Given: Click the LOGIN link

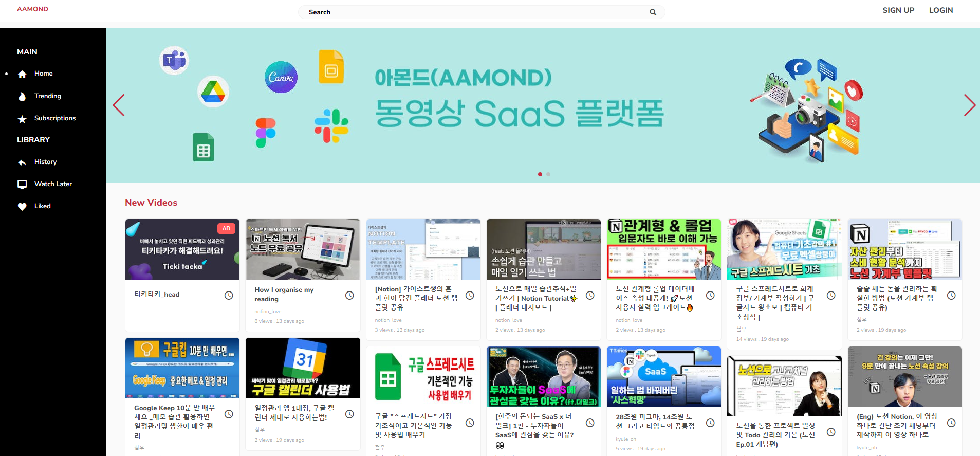Looking at the screenshot, I should click(941, 10).
